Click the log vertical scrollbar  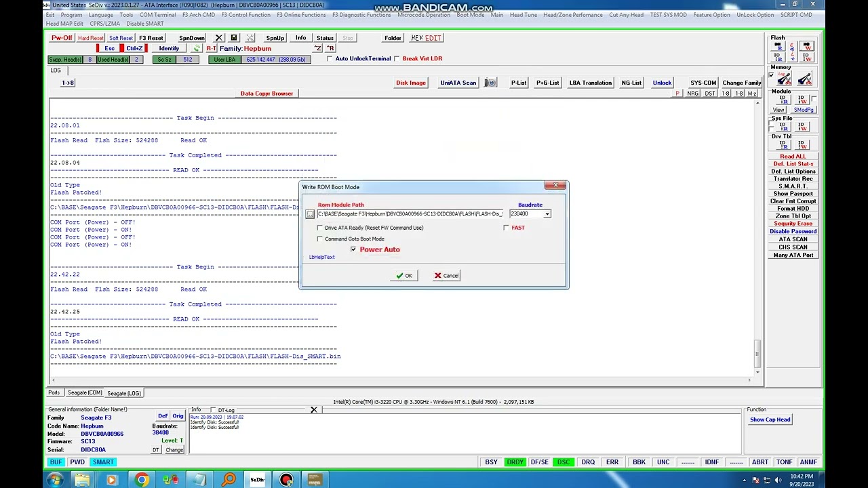tap(757, 237)
